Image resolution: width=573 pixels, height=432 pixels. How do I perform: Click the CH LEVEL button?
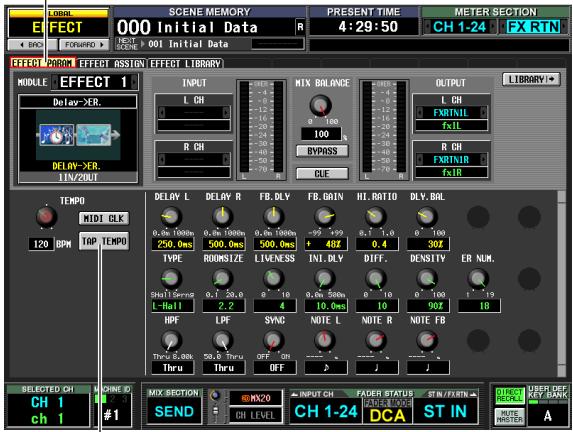[255, 415]
